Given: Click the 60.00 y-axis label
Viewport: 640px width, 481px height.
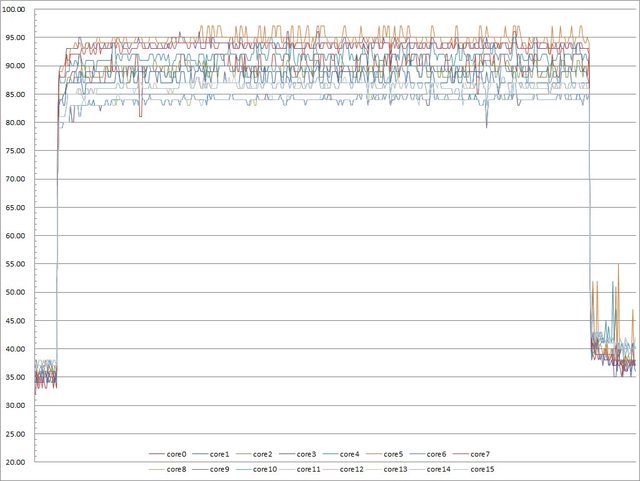Looking at the screenshot, I should pyautogui.click(x=16, y=236).
